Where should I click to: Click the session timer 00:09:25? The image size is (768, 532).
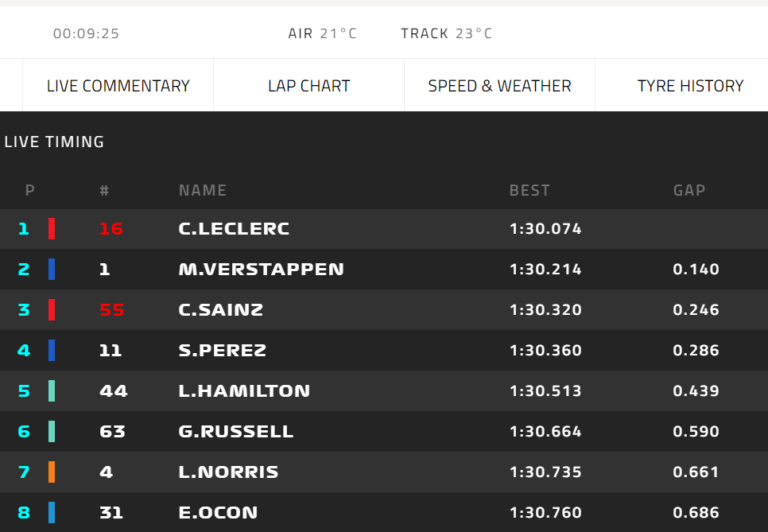click(86, 33)
